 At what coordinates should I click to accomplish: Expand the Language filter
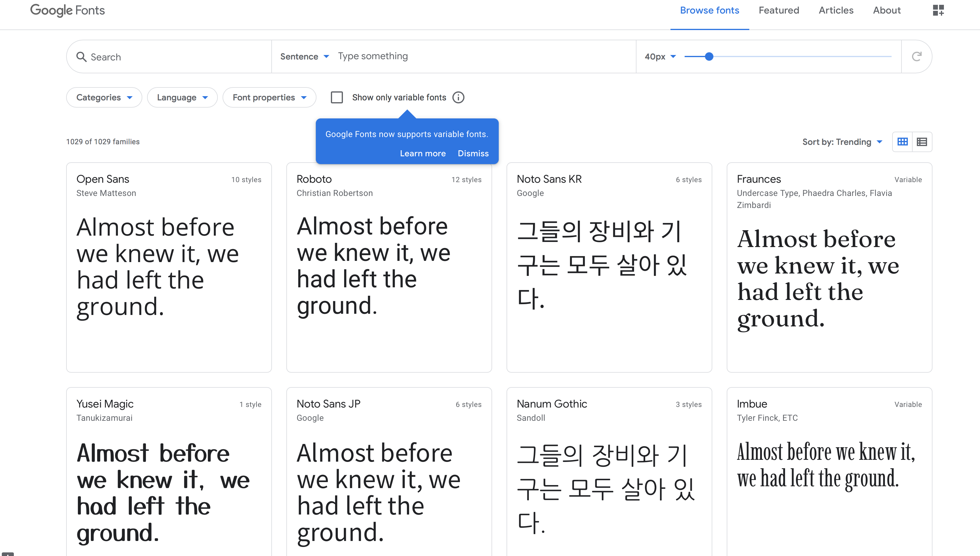(x=182, y=97)
